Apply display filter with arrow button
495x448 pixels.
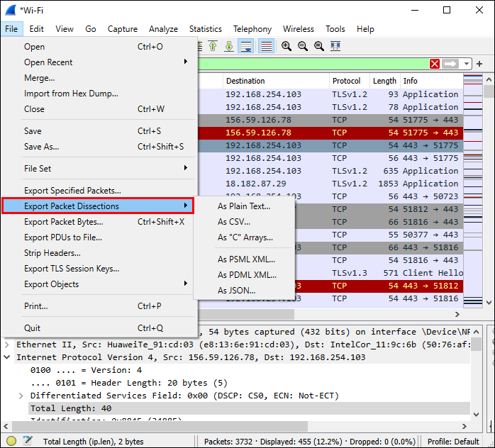pos(450,64)
